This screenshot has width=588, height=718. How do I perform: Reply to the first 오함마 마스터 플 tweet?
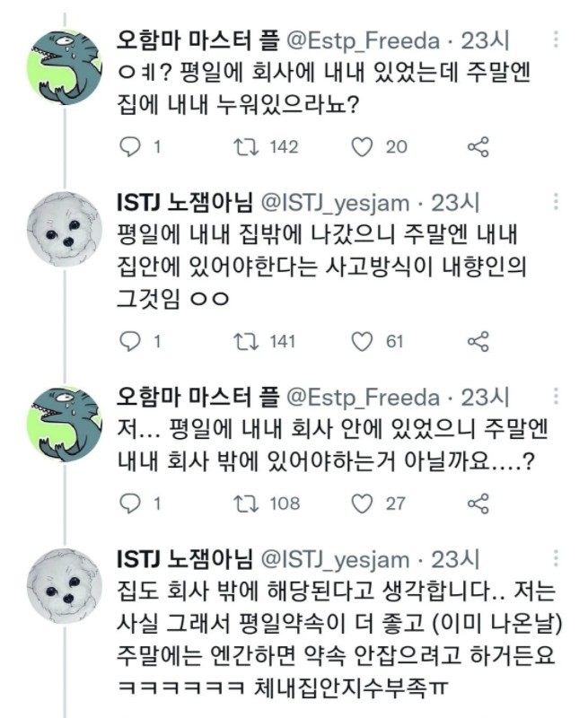tap(130, 147)
